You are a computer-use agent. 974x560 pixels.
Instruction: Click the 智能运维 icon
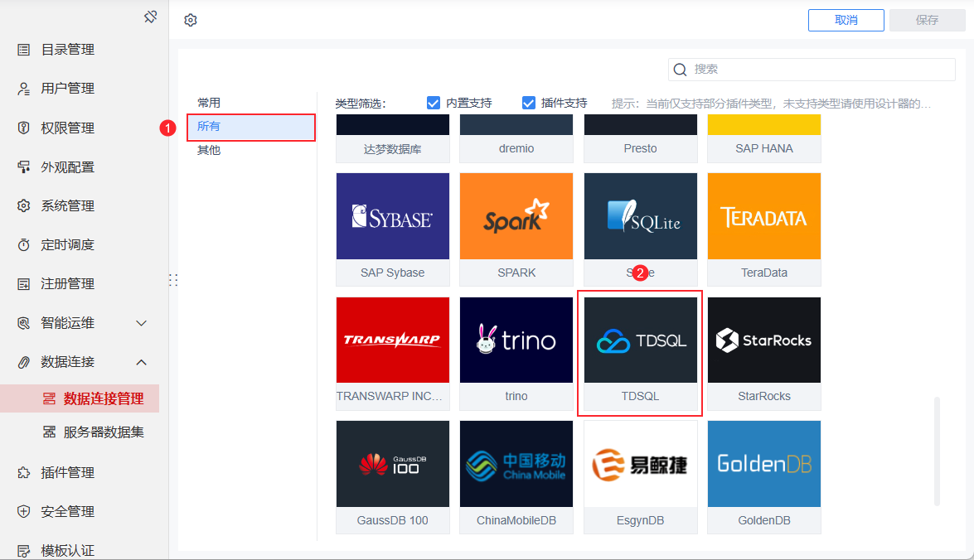pyautogui.click(x=23, y=323)
